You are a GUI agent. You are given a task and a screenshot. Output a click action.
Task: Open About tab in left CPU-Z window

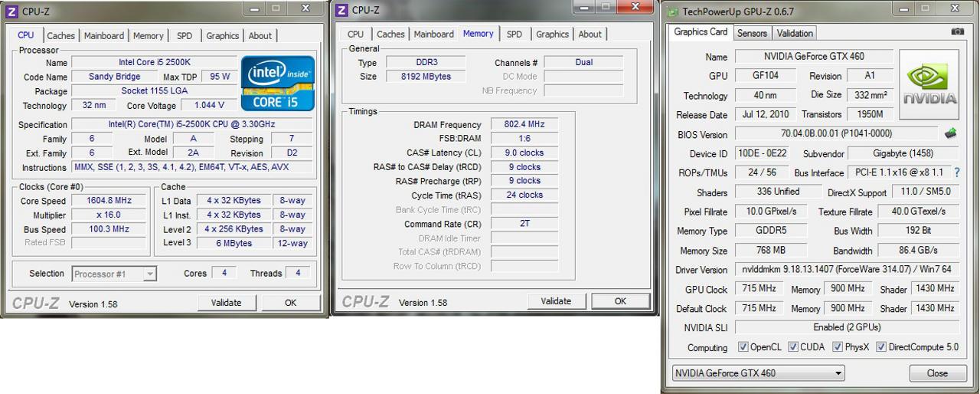click(260, 35)
